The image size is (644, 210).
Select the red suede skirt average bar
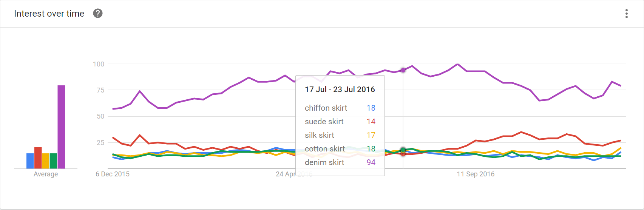pos(38,158)
